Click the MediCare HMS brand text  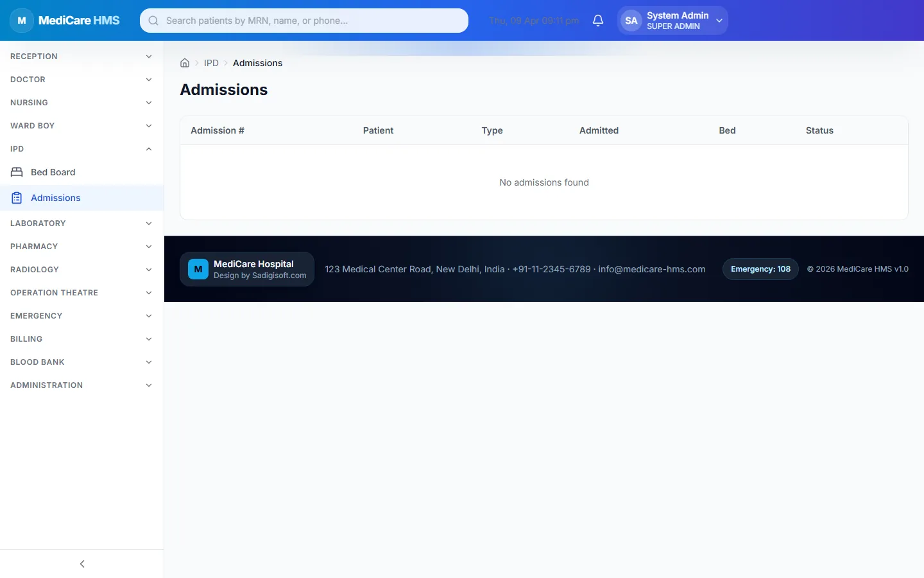tap(79, 21)
